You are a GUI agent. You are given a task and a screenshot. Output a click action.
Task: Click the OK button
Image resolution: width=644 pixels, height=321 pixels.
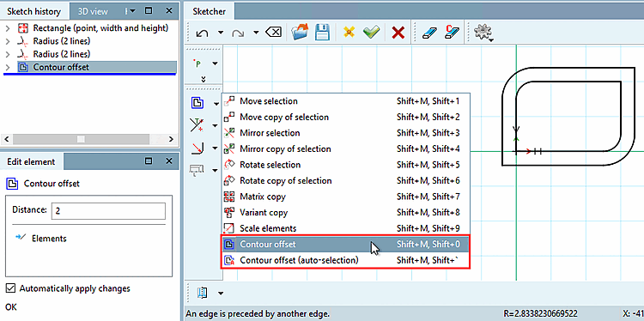pyautogui.click(x=10, y=306)
